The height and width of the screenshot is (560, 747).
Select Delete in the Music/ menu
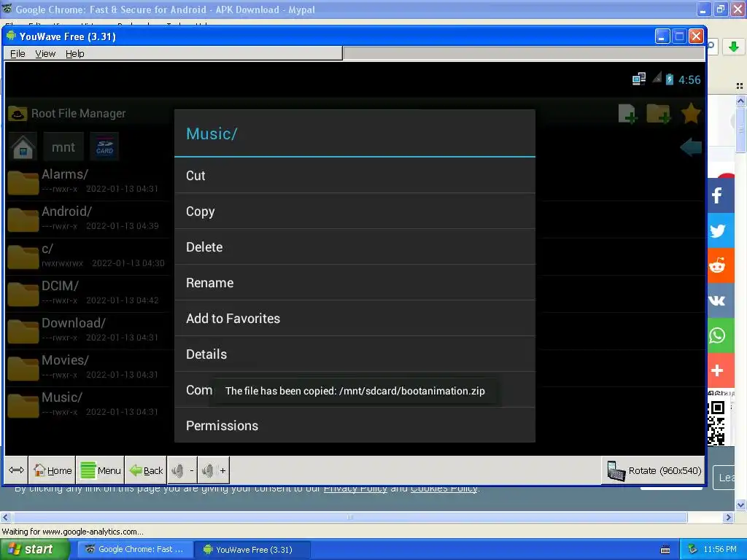[x=355, y=246]
